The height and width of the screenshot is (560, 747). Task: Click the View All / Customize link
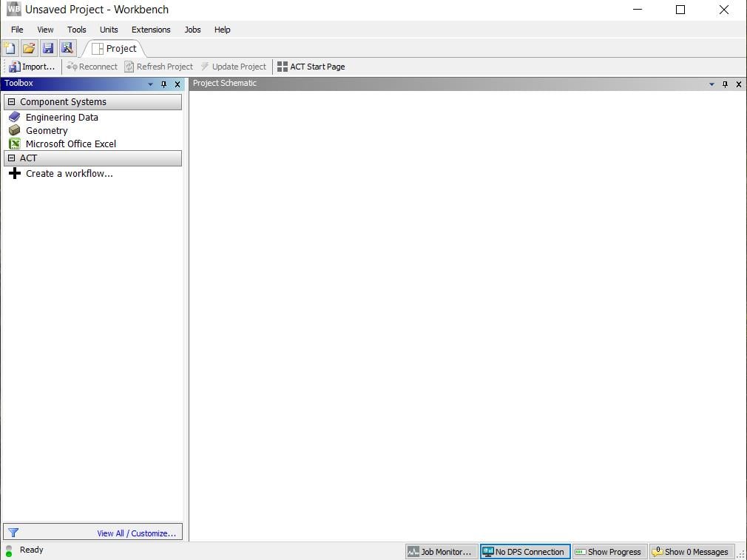[137, 533]
